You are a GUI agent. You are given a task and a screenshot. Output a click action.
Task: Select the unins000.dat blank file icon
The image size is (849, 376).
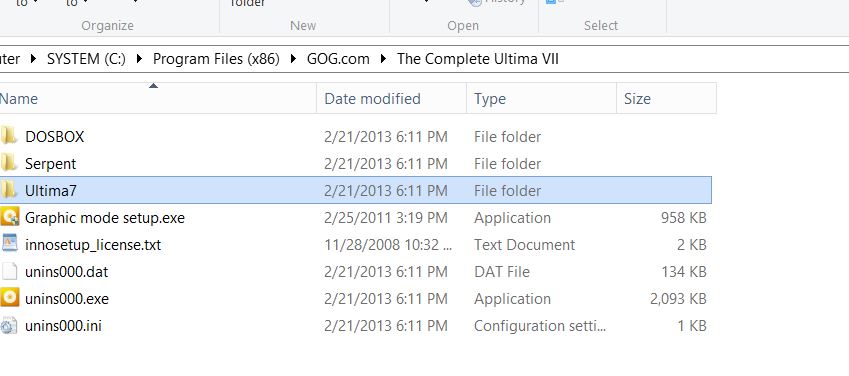click(9, 271)
